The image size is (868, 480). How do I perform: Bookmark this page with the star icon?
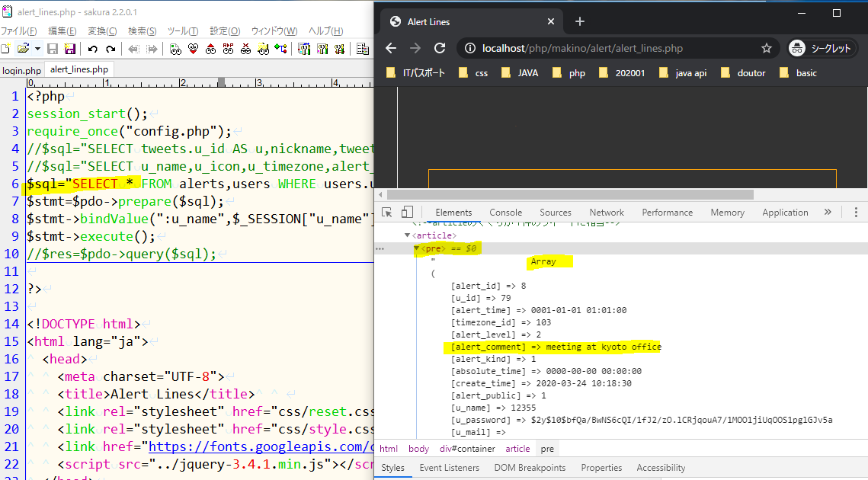766,48
